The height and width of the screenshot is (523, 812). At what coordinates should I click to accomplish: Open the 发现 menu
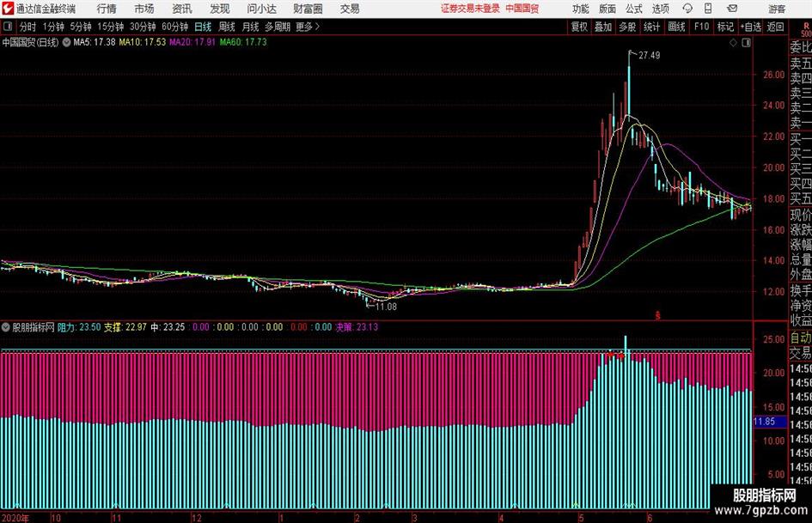[220, 9]
